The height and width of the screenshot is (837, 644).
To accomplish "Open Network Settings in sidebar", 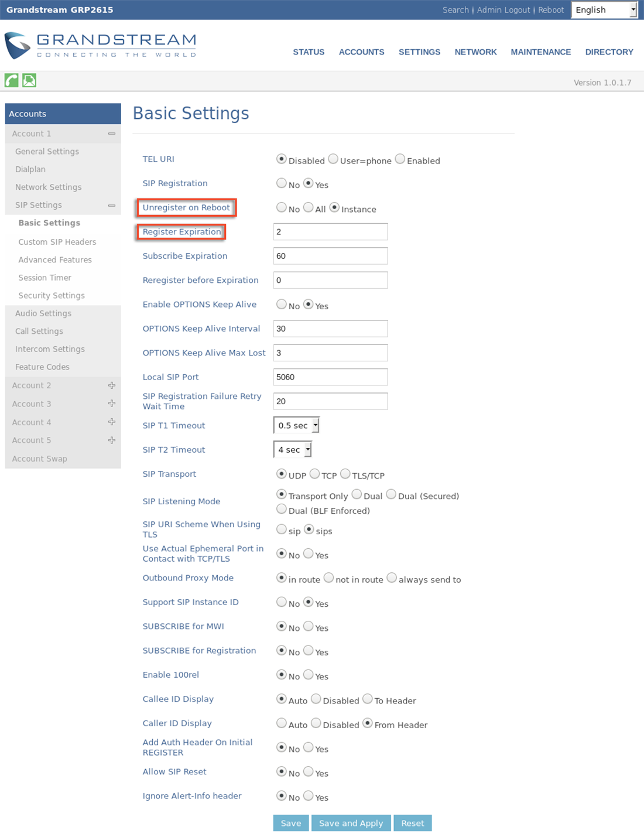I will [x=48, y=187].
